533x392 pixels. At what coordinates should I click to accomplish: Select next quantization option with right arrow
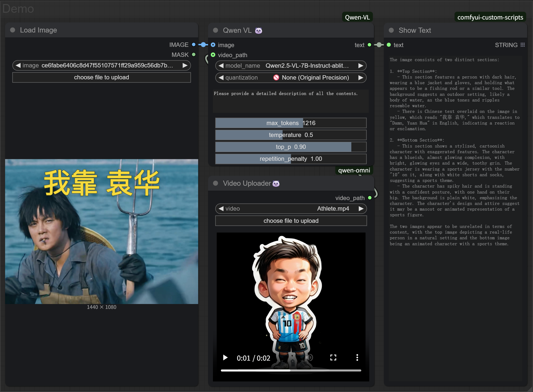click(361, 78)
